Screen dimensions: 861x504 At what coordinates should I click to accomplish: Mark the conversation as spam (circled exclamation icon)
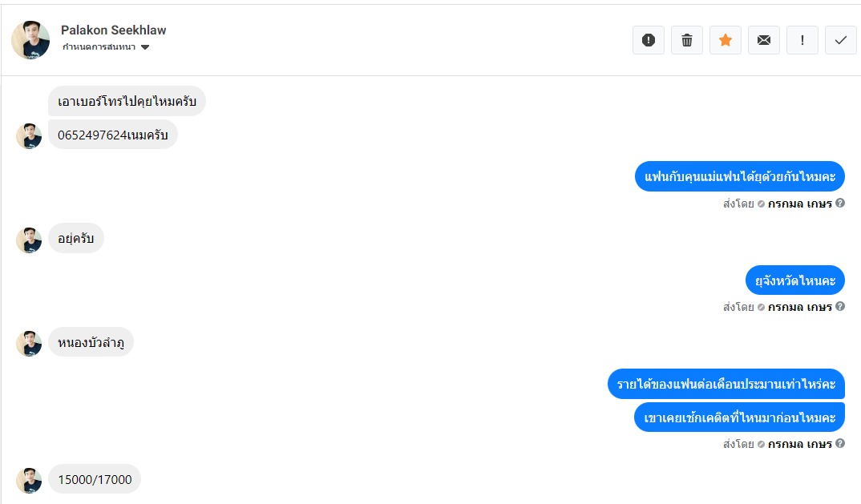click(x=649, y=40)
